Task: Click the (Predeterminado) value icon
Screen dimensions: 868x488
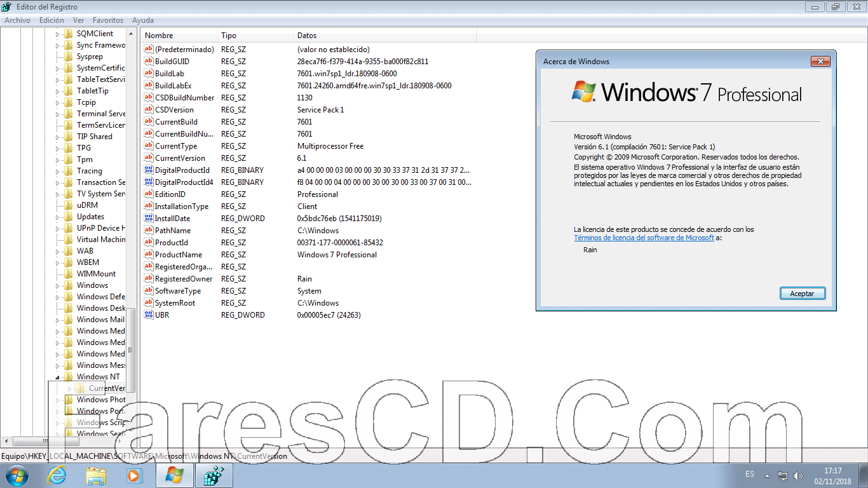Action: pos(149,50)
